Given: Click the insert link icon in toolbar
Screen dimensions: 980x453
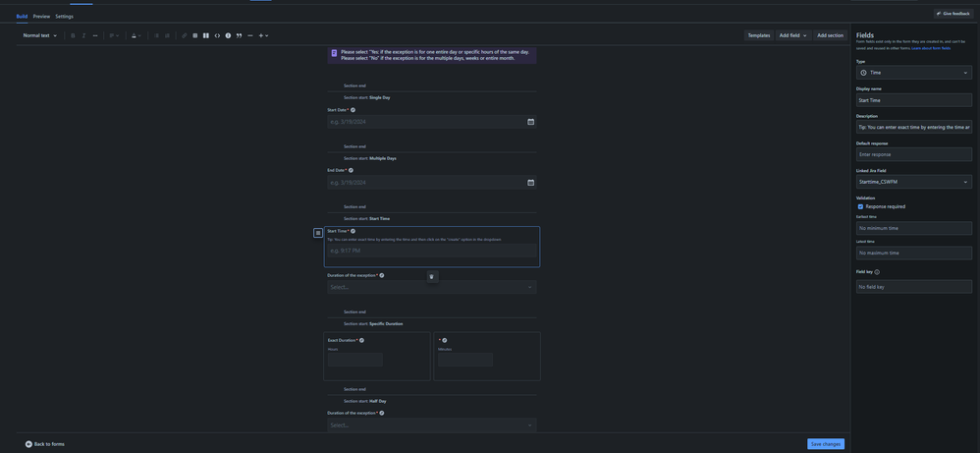Looking at the screenshot, I should pyautogui.click(x=184, y=35).
